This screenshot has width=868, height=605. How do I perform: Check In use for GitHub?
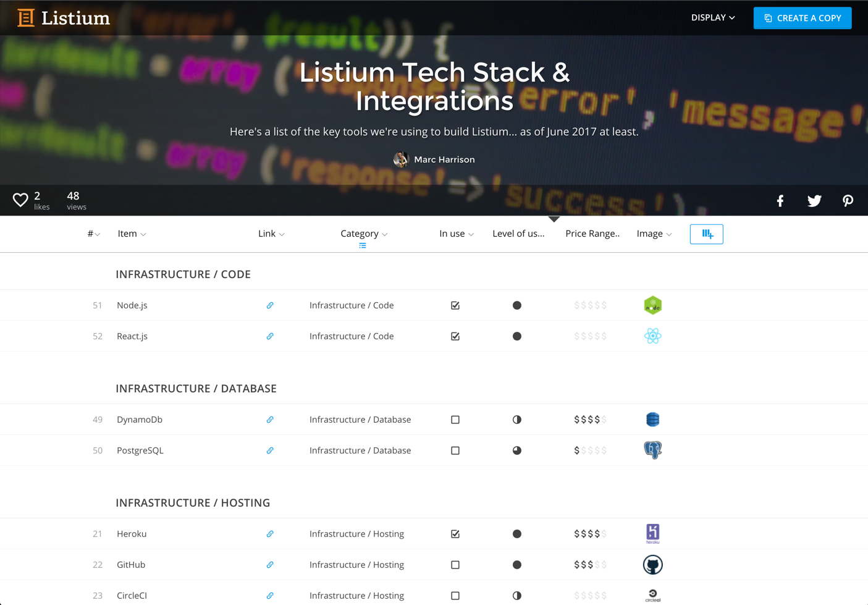(455, 565)
